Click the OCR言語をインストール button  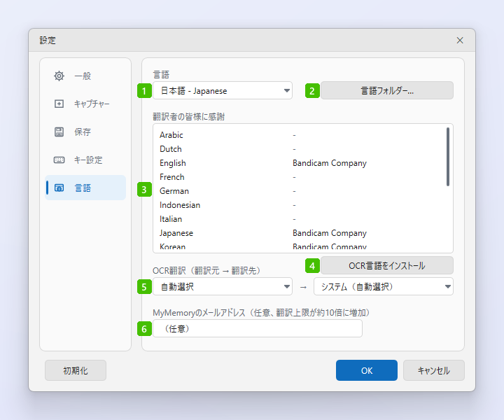387,265
